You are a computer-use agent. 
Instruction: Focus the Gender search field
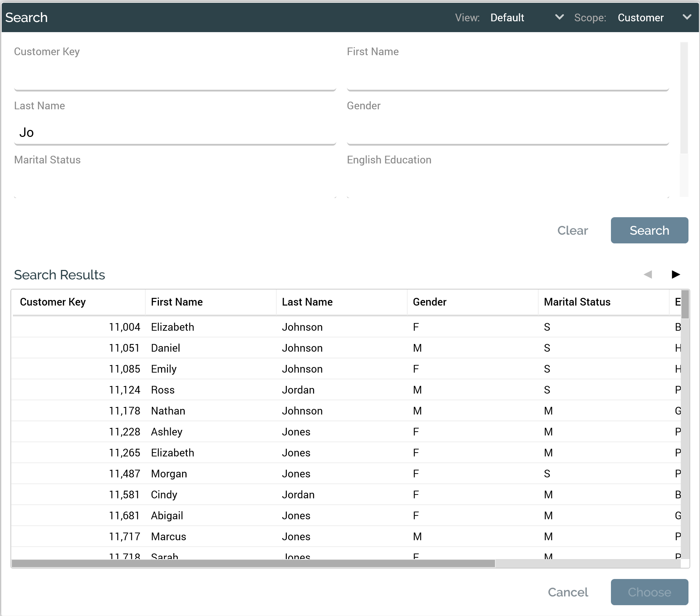[507, 133]
